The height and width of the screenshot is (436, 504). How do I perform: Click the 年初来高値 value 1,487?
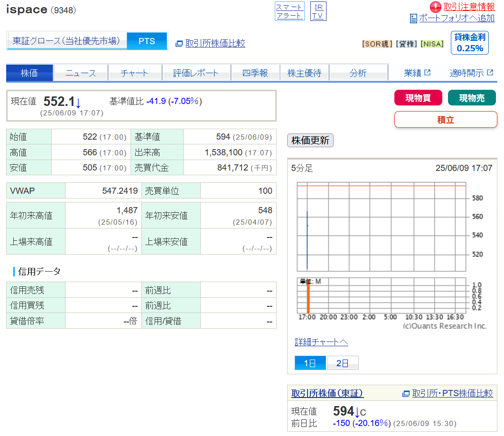pos(127,210)
